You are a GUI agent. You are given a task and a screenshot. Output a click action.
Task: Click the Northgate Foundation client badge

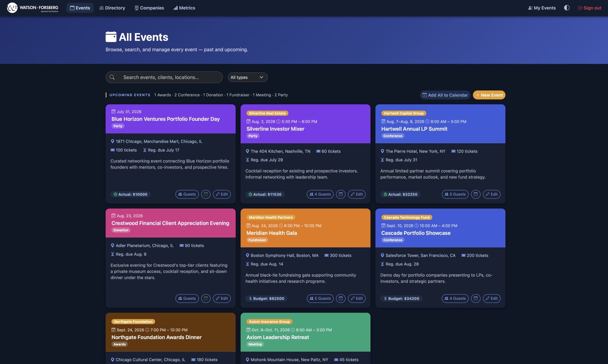point(133,322)
